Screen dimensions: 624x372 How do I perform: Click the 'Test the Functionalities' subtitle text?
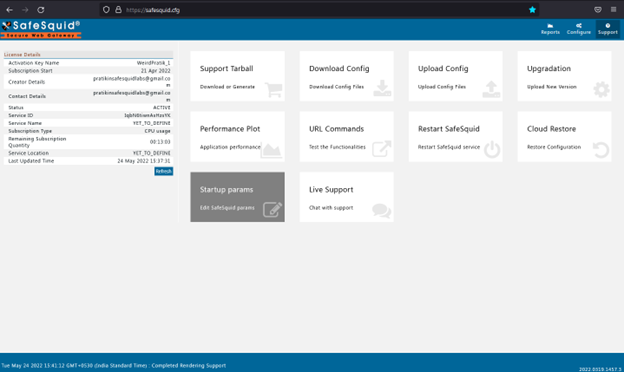pos(337,147)
